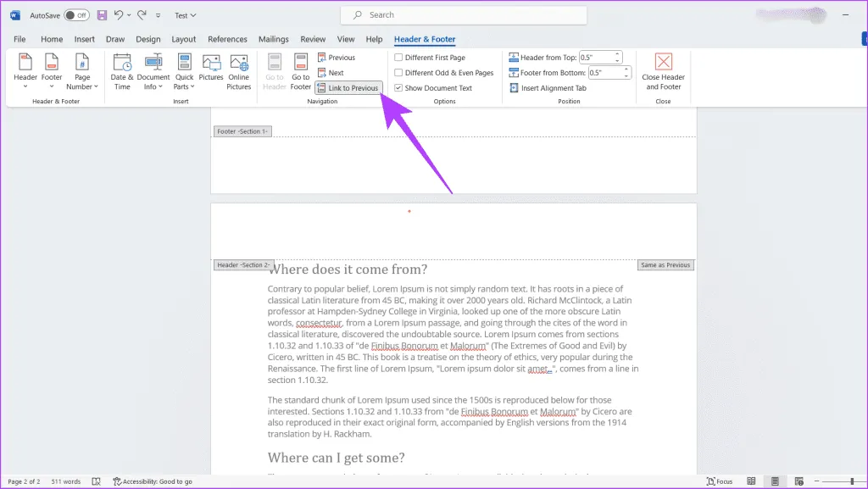Viewport: 868px width, 489px height.
Task: Enable Different First Page checkbox
Action: [399, 58]
